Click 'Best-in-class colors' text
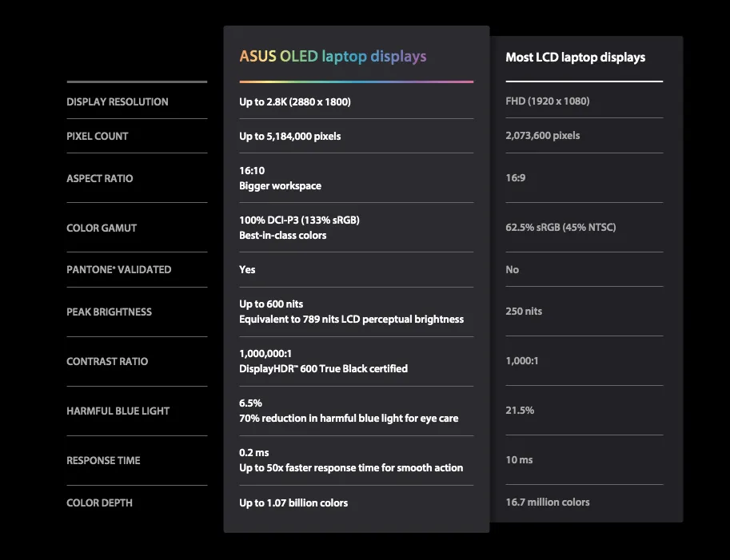The height and width of the screenshot is (560, 730). point(282,236)
